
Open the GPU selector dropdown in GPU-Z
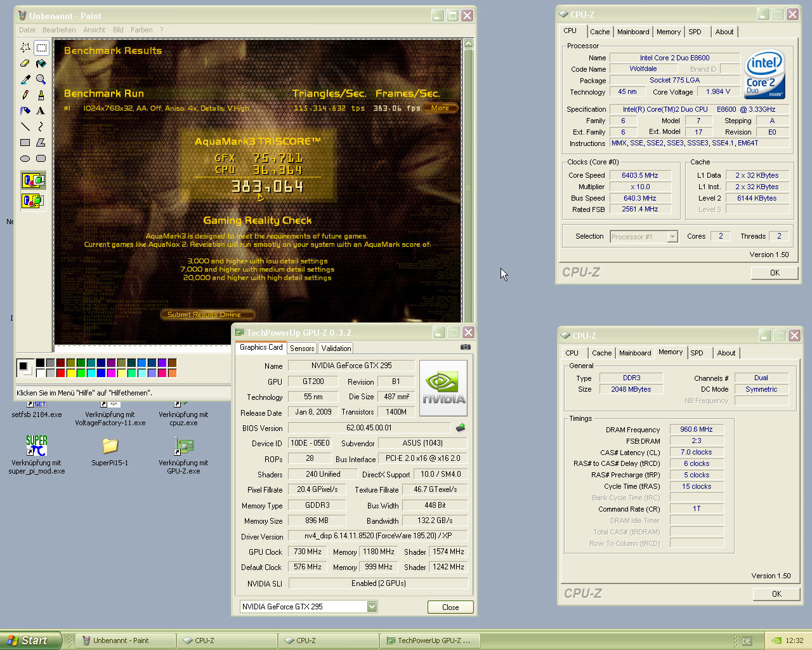coord(372,607)
